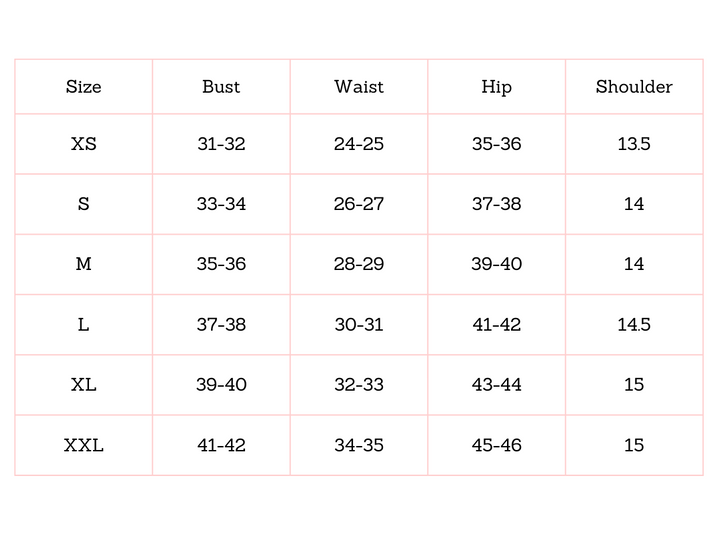718x559 pixels.
Task: Click the Hip column header
Action: pos(496,87)
